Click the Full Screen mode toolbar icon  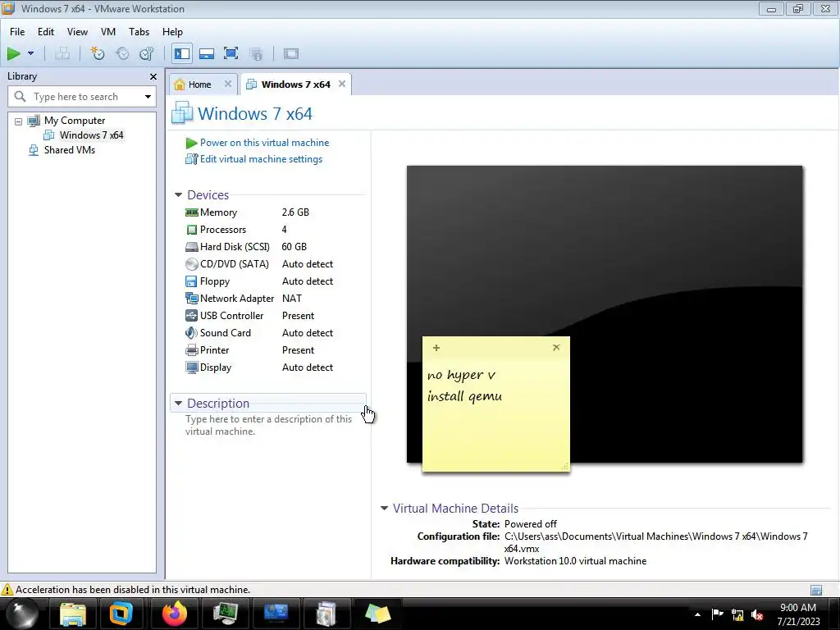[231, 53]
